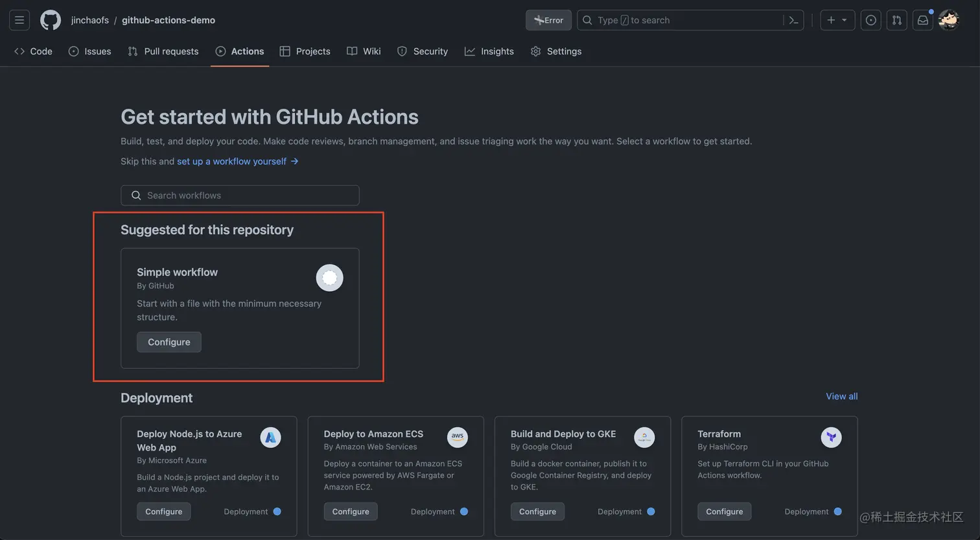
Task: Click Deployment label on GKE card
Action: click(620, 511)
